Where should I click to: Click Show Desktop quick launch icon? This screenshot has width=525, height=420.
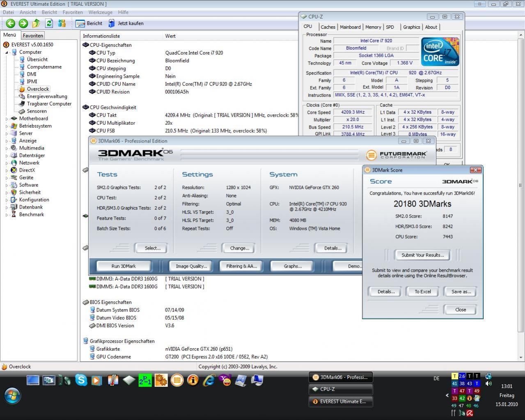(33, 380)
